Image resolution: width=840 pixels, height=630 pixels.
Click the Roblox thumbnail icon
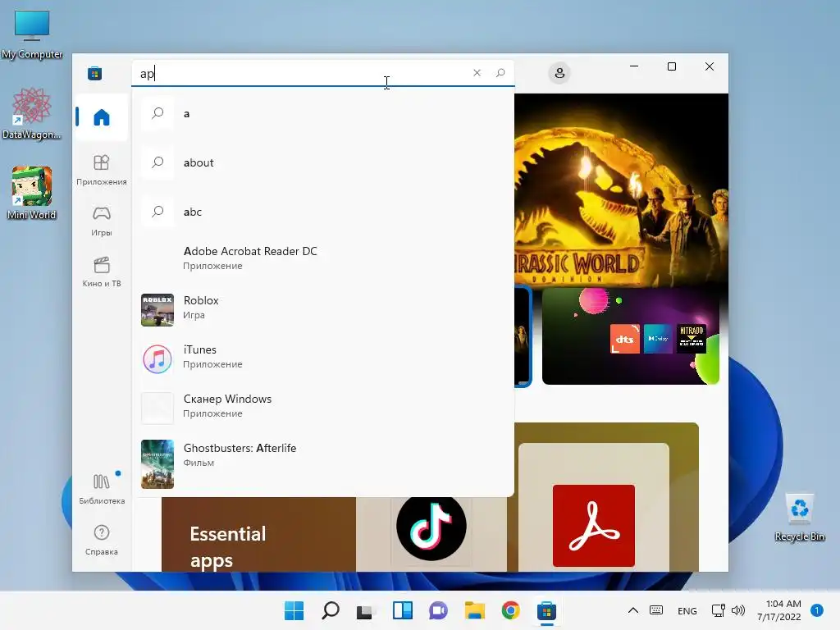coord(157,309)
